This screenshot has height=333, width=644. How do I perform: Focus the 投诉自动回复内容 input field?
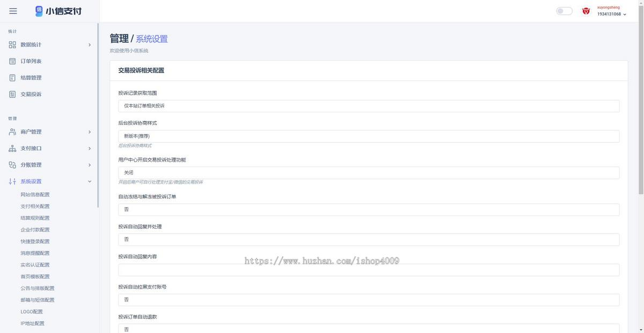[x=369, y=270]
